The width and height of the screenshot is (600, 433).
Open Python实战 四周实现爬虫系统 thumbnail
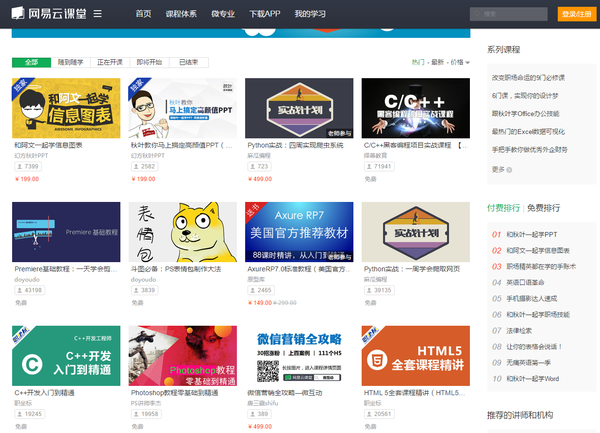point(299,108)
